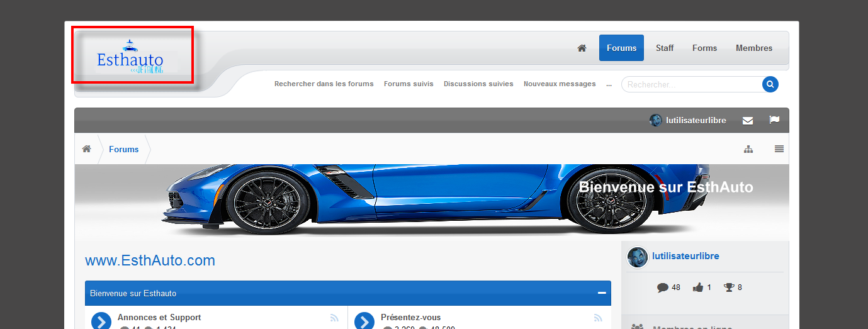Image resolution: width=868 pixels, height=329 pixels.
Task: Click the Bienvenue sur Esthauto category title
Action: 133,293
